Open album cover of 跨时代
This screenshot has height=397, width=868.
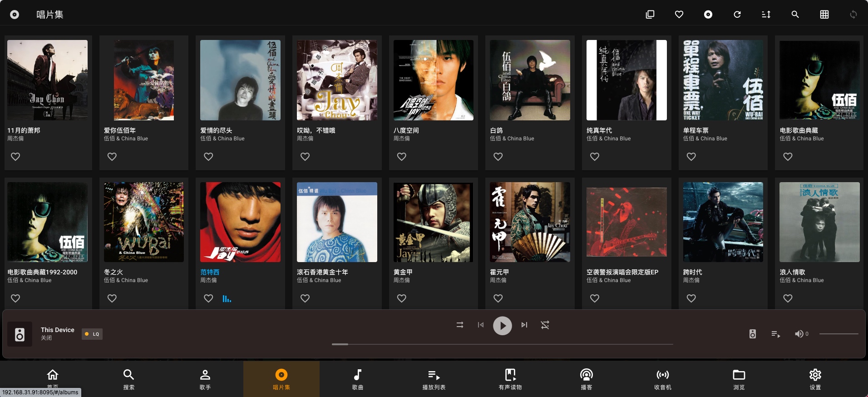pyautogui.click(x=723, y=222)
